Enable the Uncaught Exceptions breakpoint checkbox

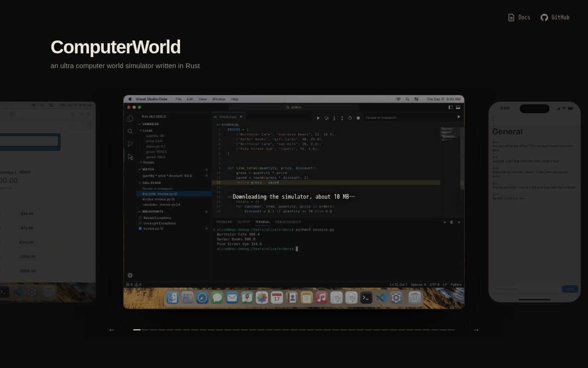141,223
